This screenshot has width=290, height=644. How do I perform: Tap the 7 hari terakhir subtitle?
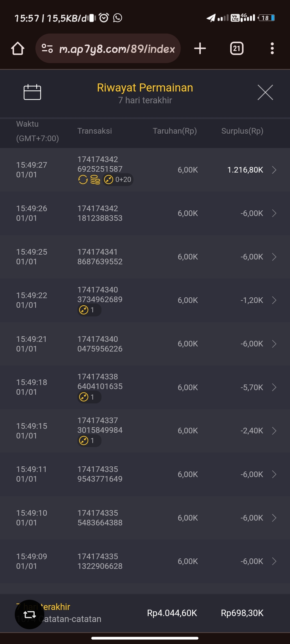point(145,100)
